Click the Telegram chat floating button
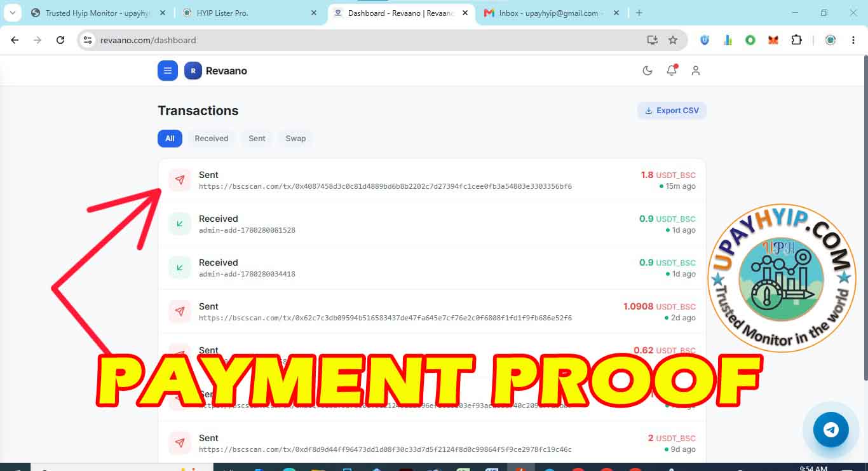 click(x=831, y=430)
